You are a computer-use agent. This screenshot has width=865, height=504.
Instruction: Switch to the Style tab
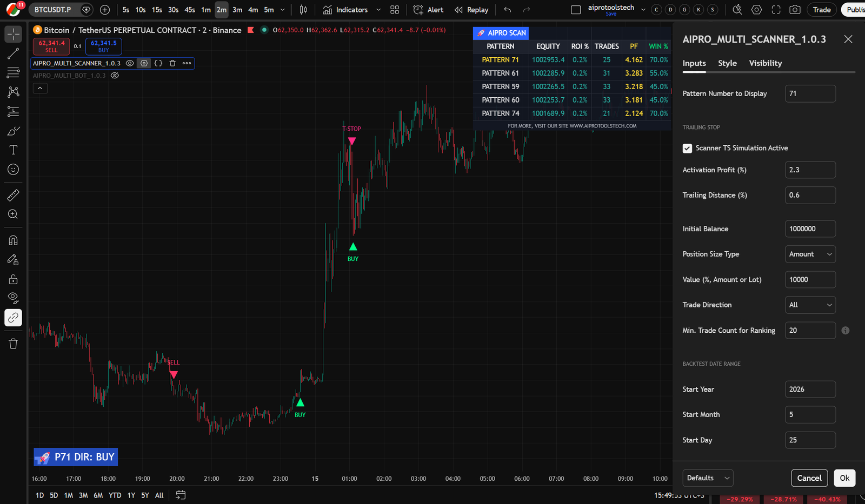tap(727, 63)
